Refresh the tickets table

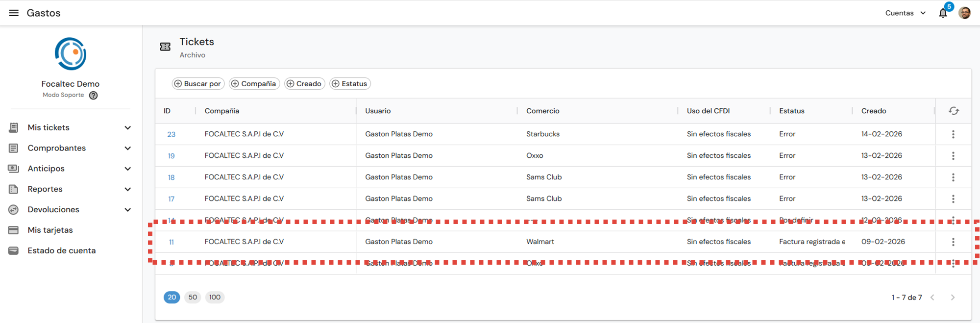[x=954, y=111]
